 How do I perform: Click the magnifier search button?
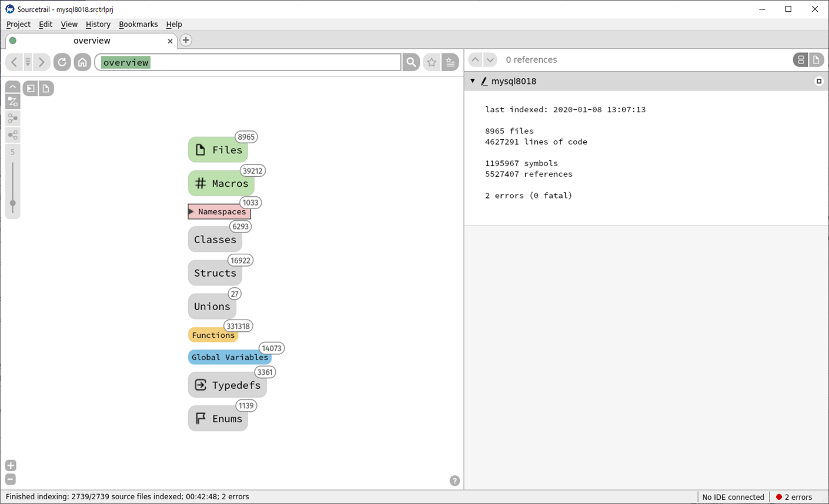(x=411, y=62)
